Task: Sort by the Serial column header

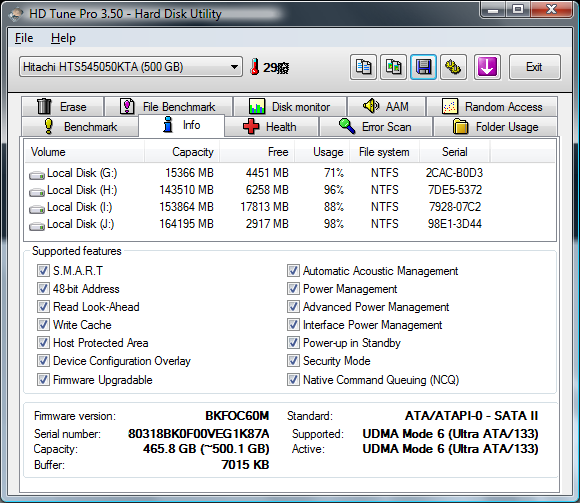Action: click(x=455, y=152)
